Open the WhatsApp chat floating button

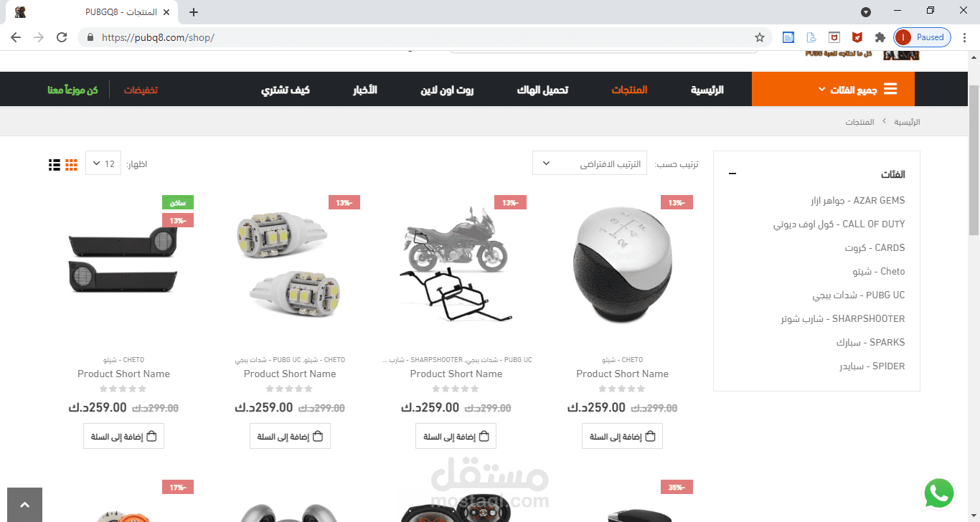coord(939,493)
